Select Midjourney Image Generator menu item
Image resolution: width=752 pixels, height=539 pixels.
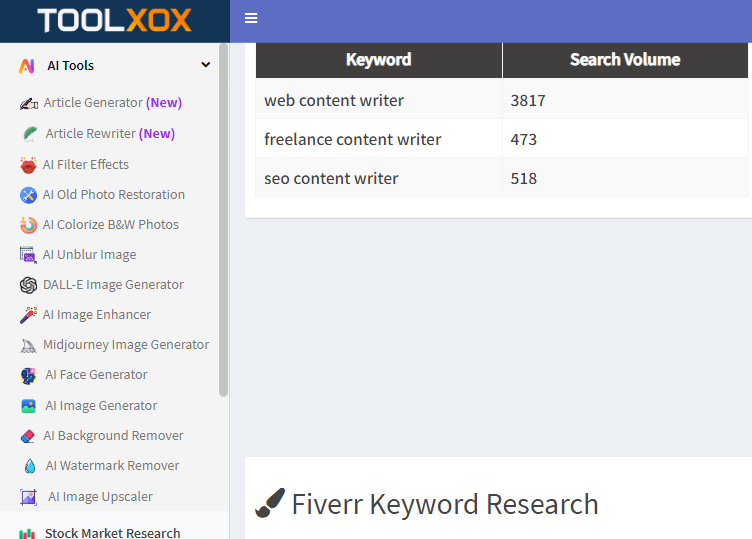tap(126, 345)
